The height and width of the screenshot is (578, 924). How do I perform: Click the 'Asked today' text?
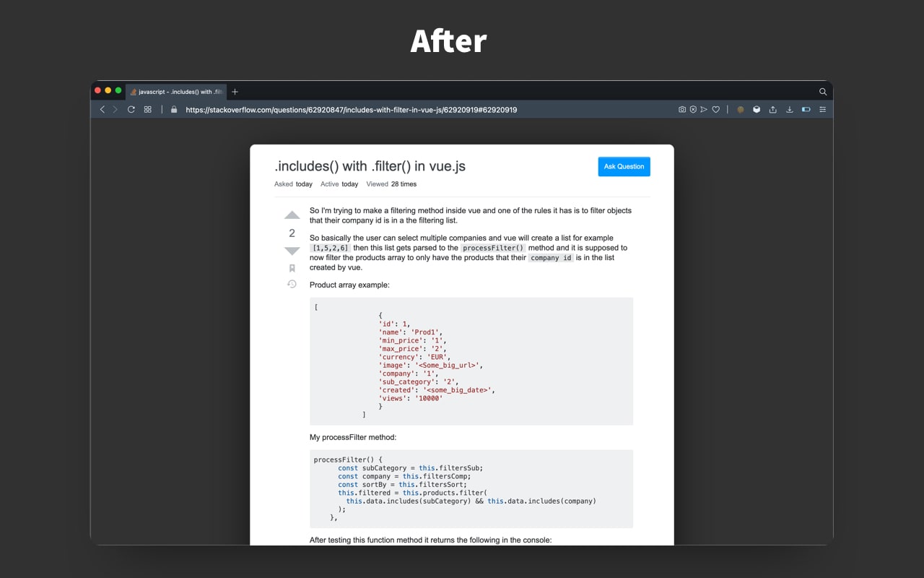pos(293,184)
